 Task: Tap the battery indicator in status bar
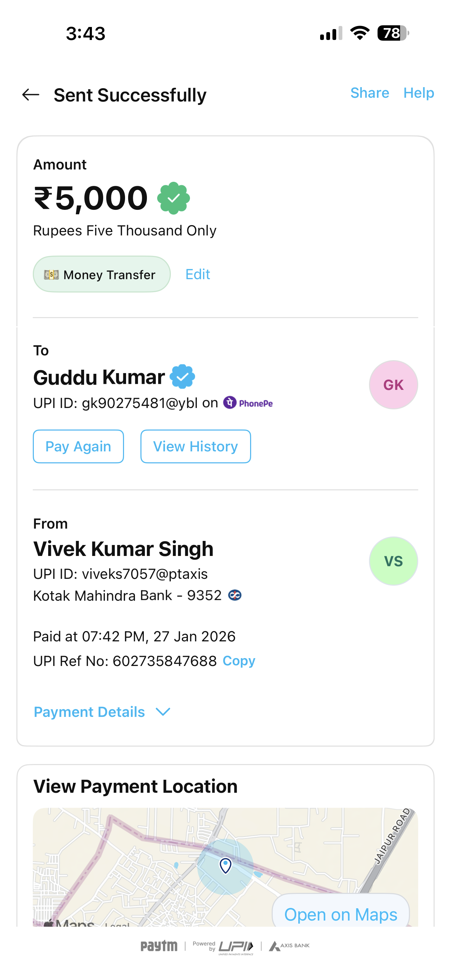pos(393,33)
